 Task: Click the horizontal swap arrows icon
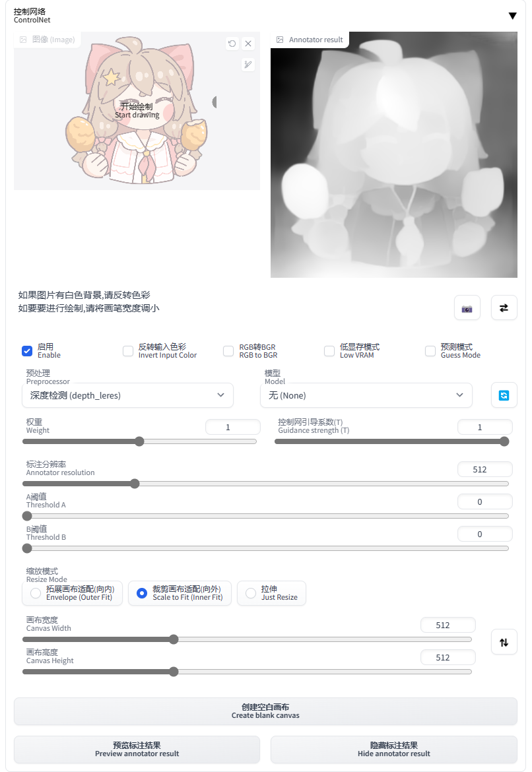(x=504, y=308)
